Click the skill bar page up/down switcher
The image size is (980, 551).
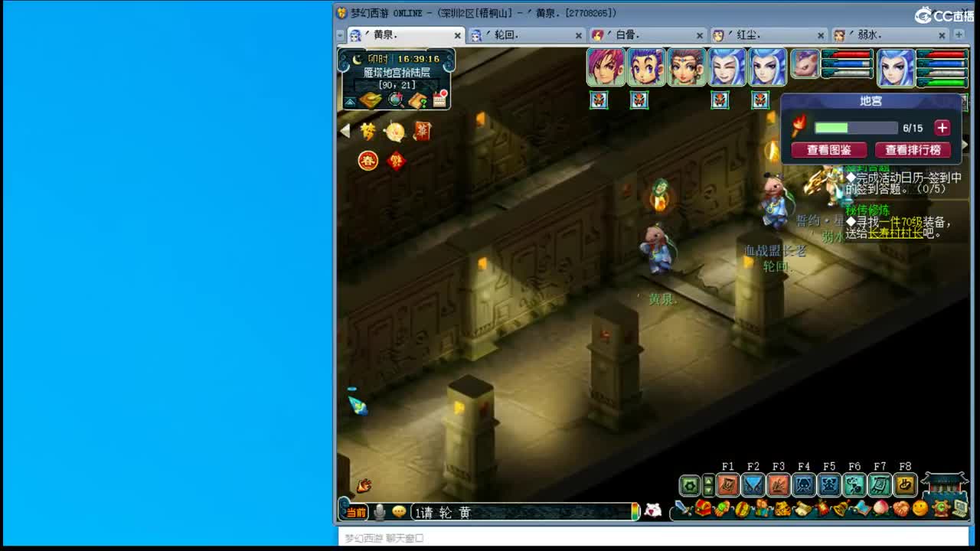click(x=708, y=485)
